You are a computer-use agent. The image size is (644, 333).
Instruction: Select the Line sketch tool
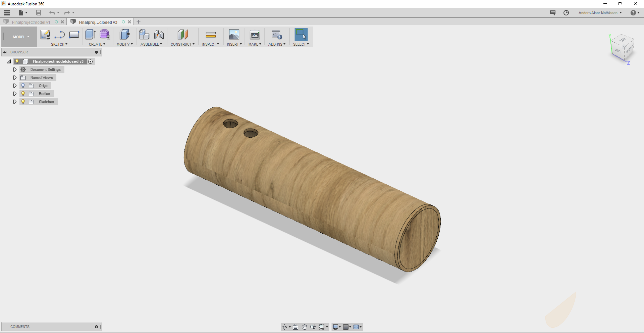click(60, 35)
